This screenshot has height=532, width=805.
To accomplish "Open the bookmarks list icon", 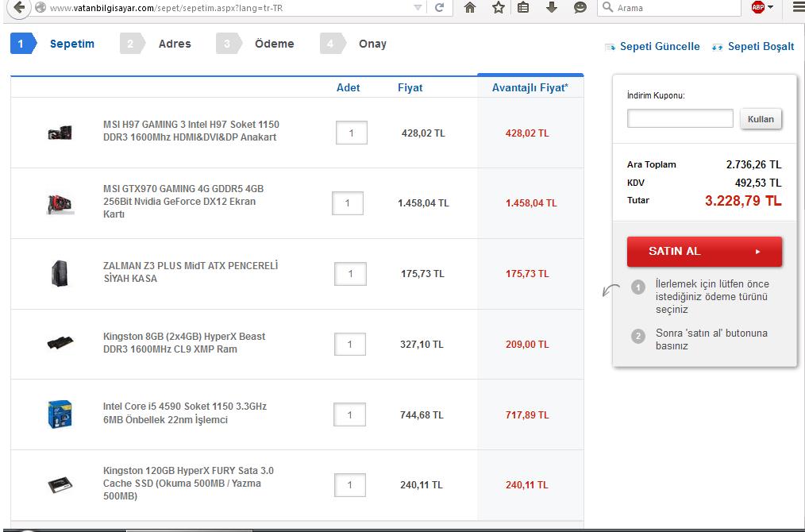I will click(523, 8).
